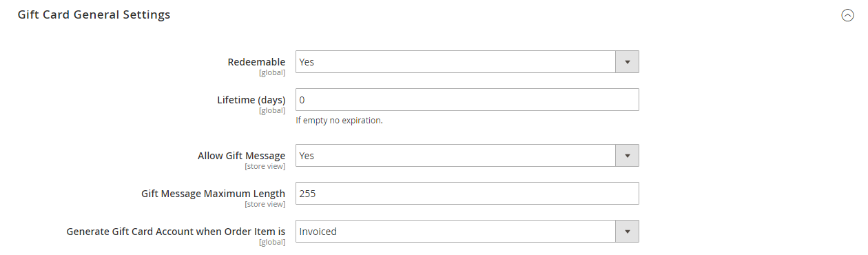
Task: Click the [global] scope tag under Redeemable
Action: [x=272, y=72]
